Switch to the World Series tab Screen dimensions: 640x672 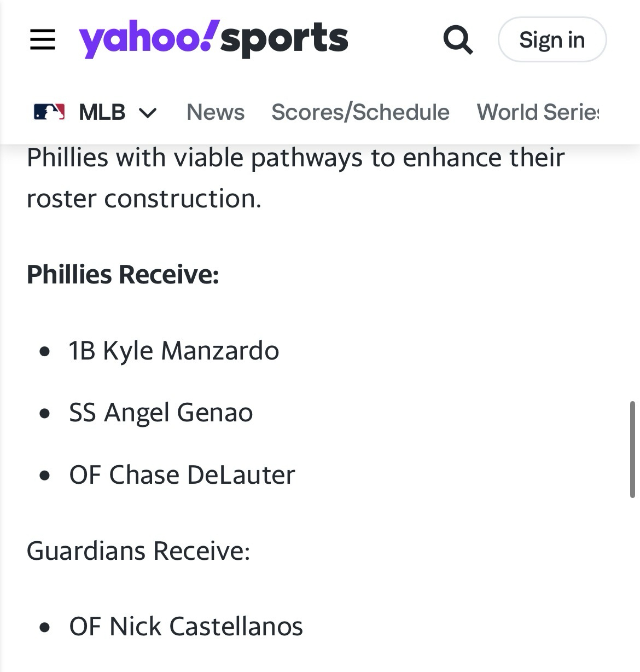(538, 112)
